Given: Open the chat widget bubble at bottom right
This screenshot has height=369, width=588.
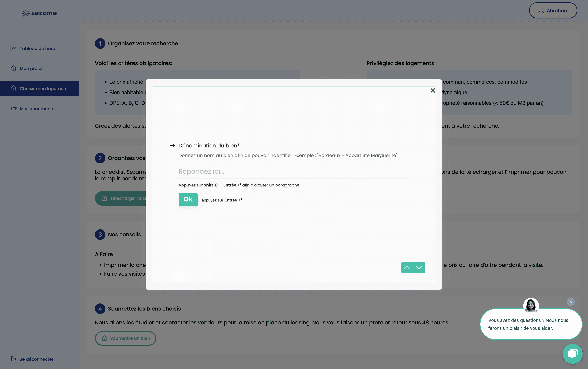Looking at the screenshot, I should click(x=572, y=354).
